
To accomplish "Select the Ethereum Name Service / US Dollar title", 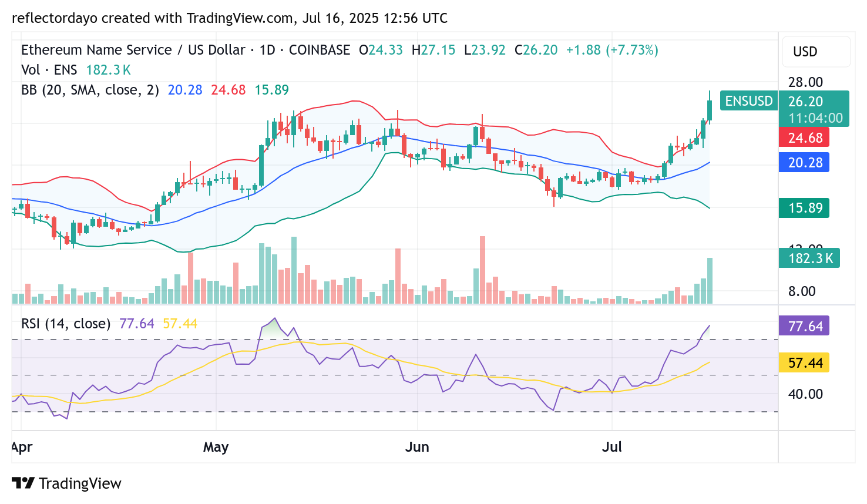I will 133,50.
